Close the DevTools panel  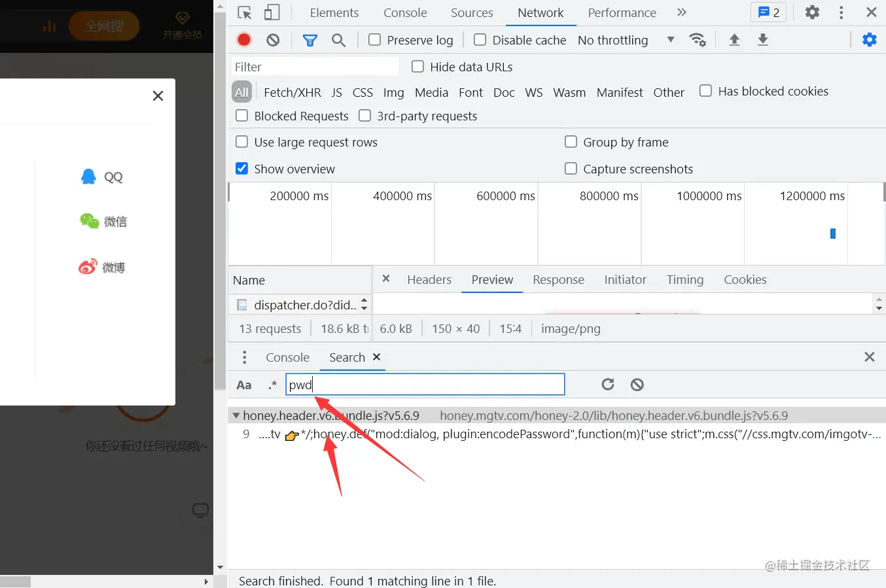[x=872, y=12]
